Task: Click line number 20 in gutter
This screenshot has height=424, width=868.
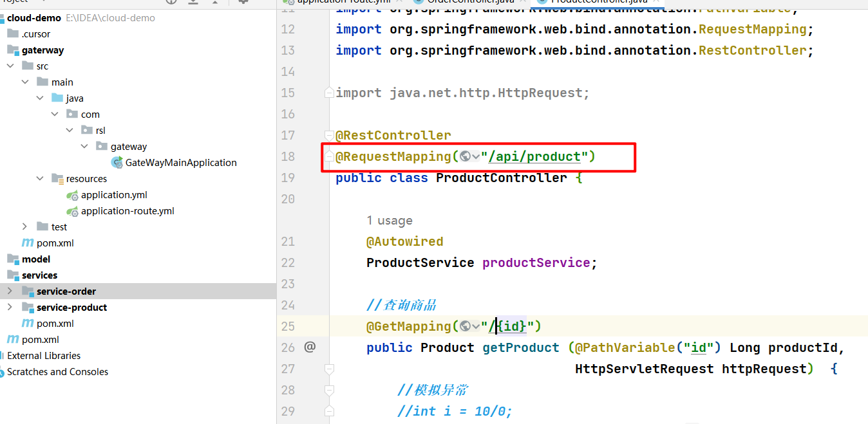Action: pyautogui.click(x=288, y=199)
